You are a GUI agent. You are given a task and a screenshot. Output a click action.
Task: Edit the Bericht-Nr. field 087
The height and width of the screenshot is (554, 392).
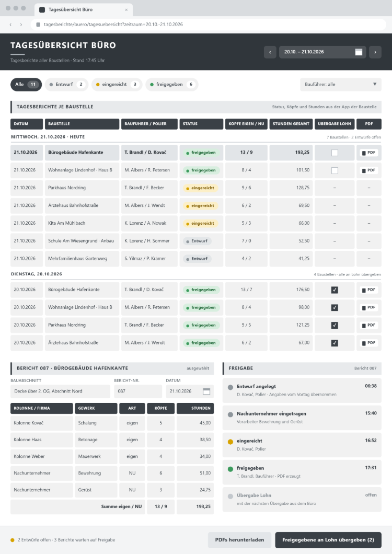tap(138, 391)
